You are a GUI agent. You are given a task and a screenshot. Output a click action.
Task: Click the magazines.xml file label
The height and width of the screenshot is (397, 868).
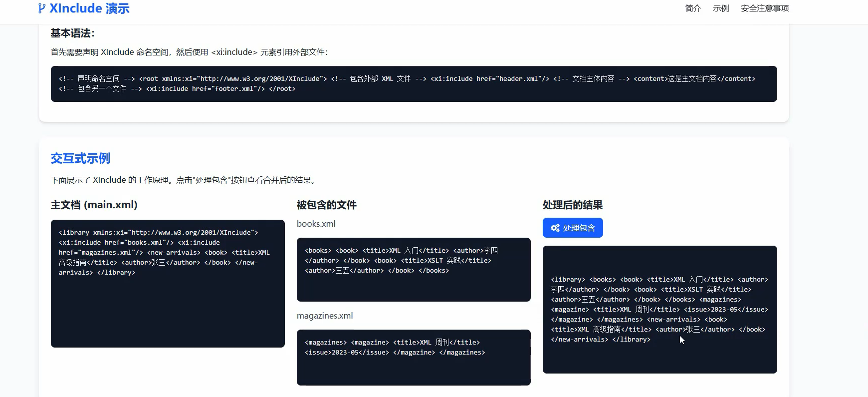click(325, 316)
